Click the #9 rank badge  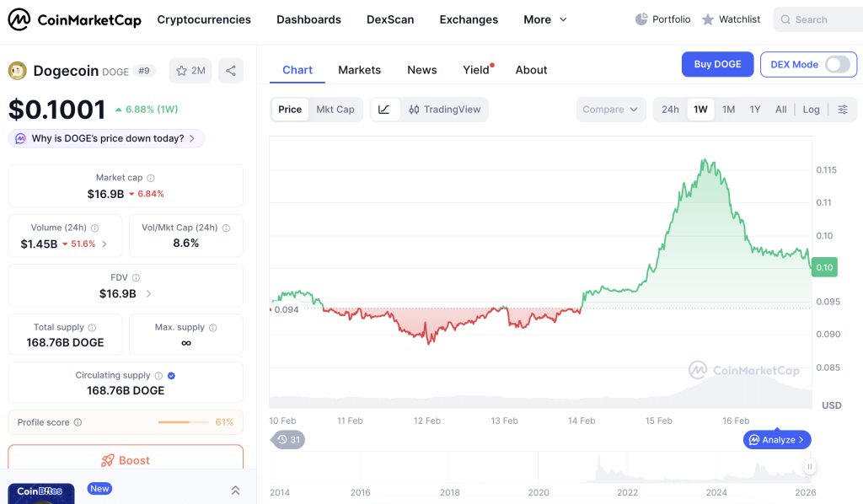tap(144, 71)
